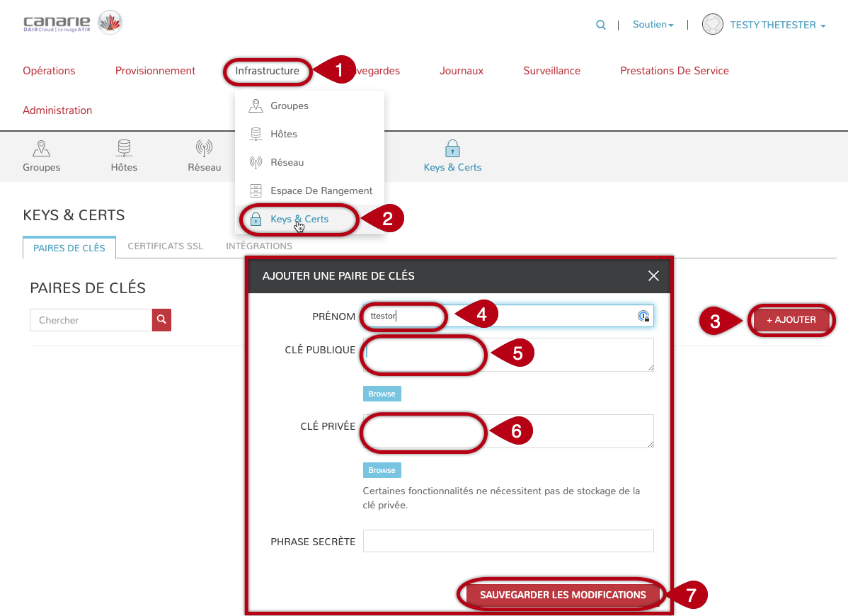Screen dimensions: 848x616
Task: Click the Canarie logo
Action: [72, 24]
